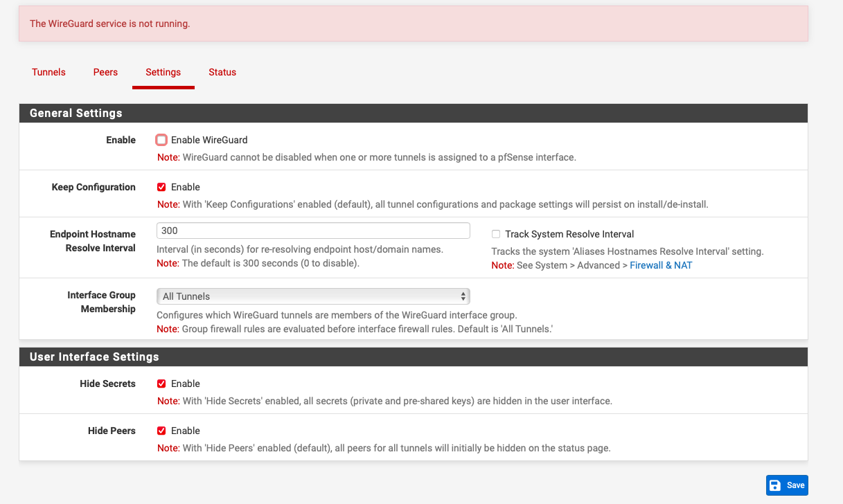Click the Enable WireGuard label text
Image resolution: width=843 pixels, height=504 pixels.
tap(209, 140)
